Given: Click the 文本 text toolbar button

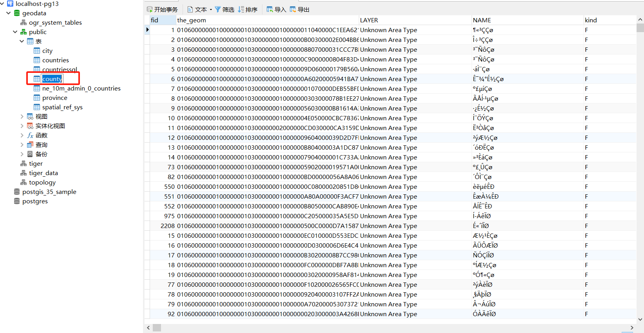Looking at the screenshot, I should [197, 9].
